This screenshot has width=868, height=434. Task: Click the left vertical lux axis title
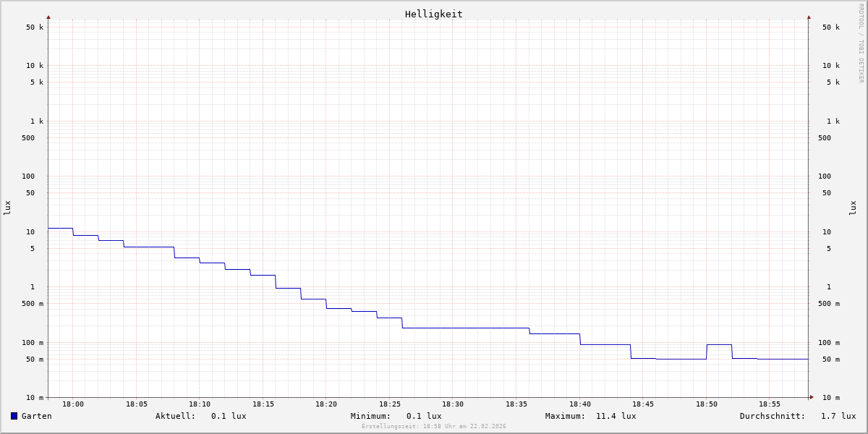7,208
